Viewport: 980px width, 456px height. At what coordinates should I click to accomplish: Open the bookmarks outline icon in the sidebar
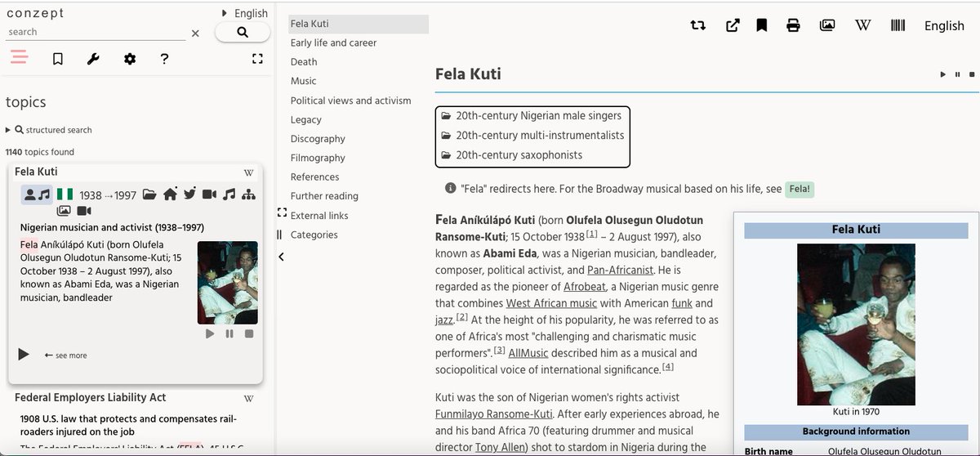coord(58,59)
